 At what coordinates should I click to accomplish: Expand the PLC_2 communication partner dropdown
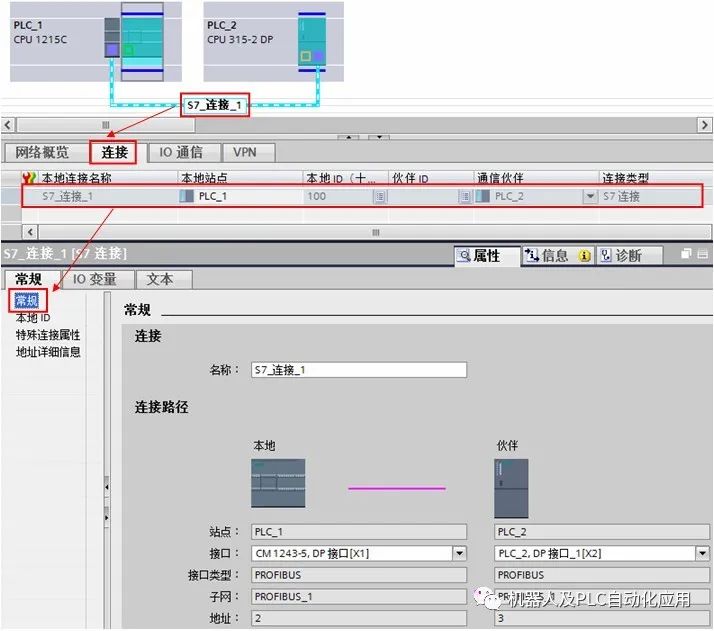(590, 197)
